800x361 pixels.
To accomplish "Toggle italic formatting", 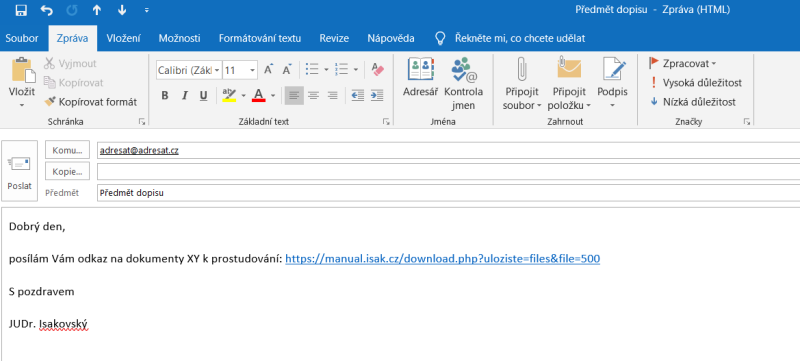I will [185, 96].
